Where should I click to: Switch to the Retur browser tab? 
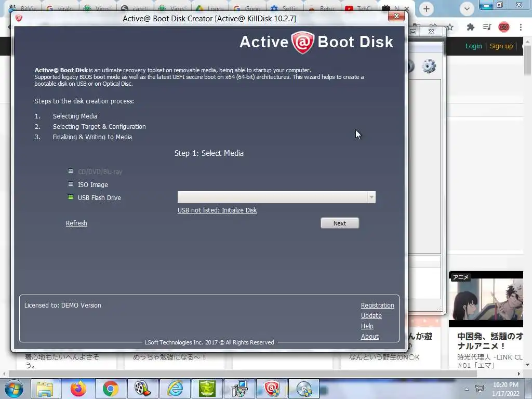322,7
